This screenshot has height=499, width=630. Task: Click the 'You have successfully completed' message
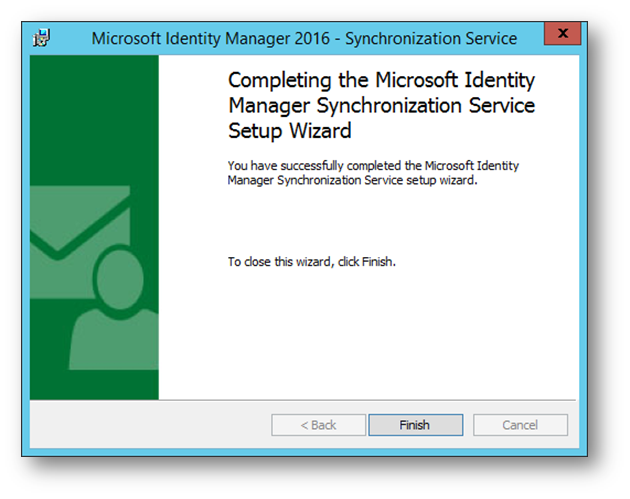(x=373, y=173)
